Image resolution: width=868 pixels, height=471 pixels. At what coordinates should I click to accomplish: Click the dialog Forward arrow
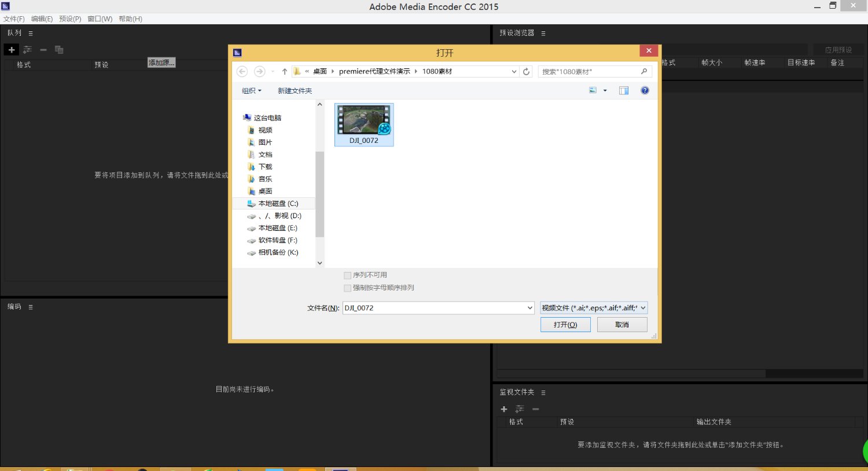pos(260,71)
